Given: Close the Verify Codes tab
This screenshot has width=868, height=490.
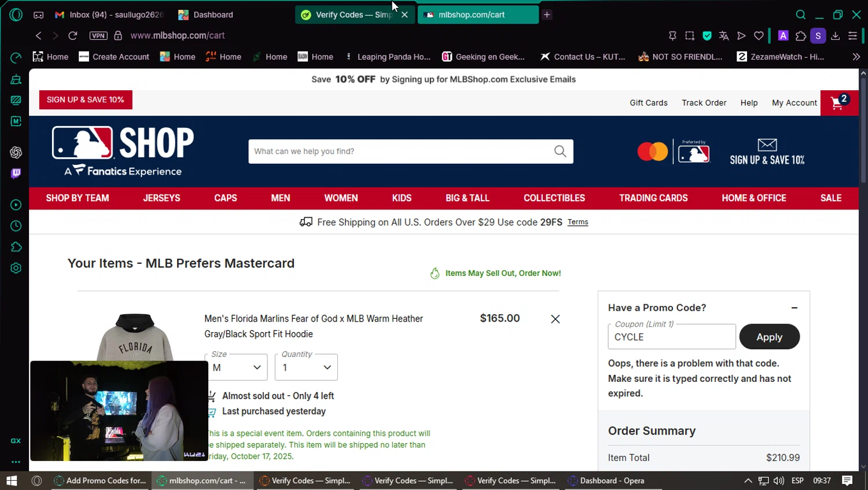Looking at the screenshot, I should 404,14.
